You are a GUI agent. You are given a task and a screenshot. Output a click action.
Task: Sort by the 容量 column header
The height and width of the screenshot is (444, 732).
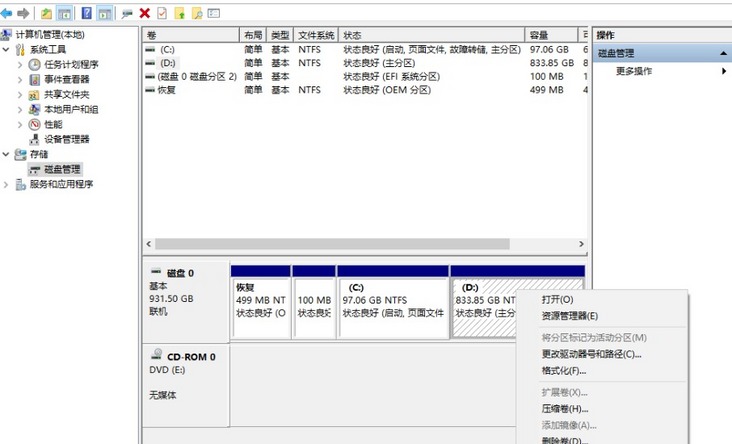pos(551,35)
